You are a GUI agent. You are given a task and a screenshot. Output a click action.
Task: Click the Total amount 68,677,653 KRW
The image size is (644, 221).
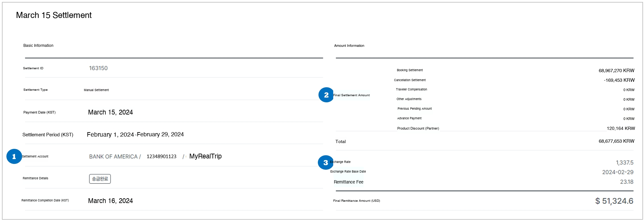[616, 141]
